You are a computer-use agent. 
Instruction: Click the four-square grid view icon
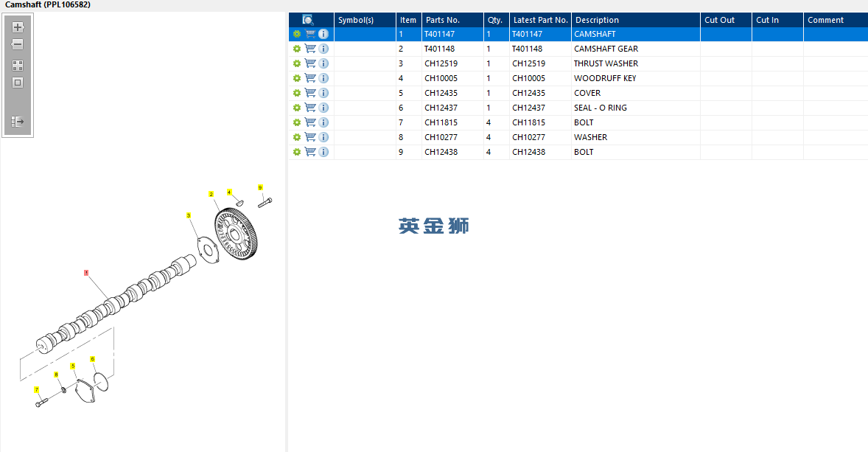pos(18,66)
